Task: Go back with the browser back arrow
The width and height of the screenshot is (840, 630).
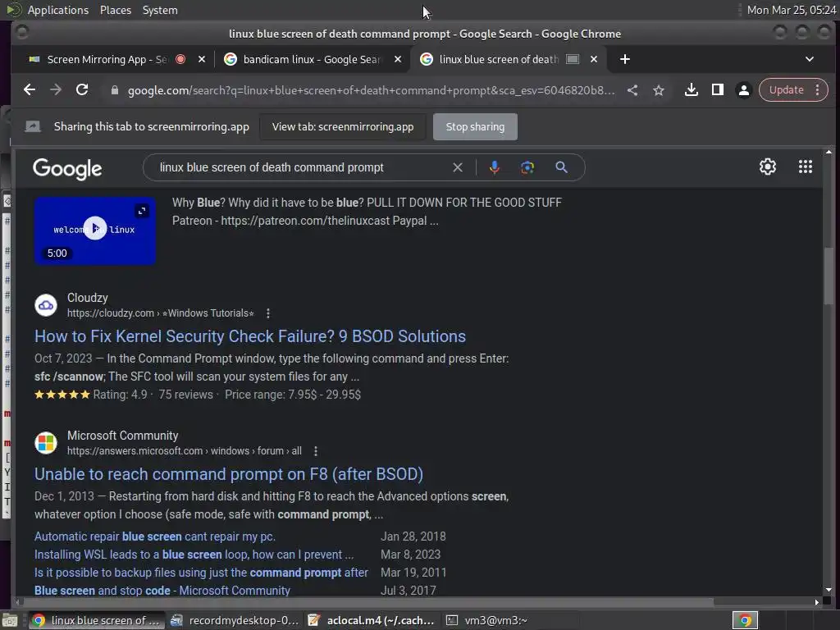Action: coord(30,90)
